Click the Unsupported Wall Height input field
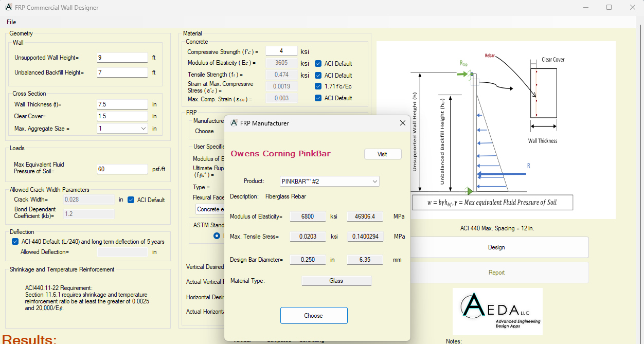This screenshot has height=344, width=644. pyautogui.click(x=122, y=58)
